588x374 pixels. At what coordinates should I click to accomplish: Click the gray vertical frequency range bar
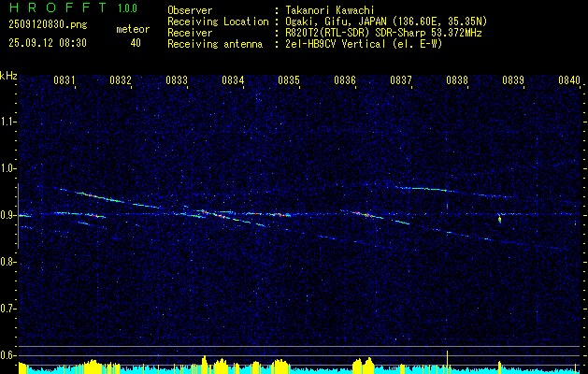point(18,216)
